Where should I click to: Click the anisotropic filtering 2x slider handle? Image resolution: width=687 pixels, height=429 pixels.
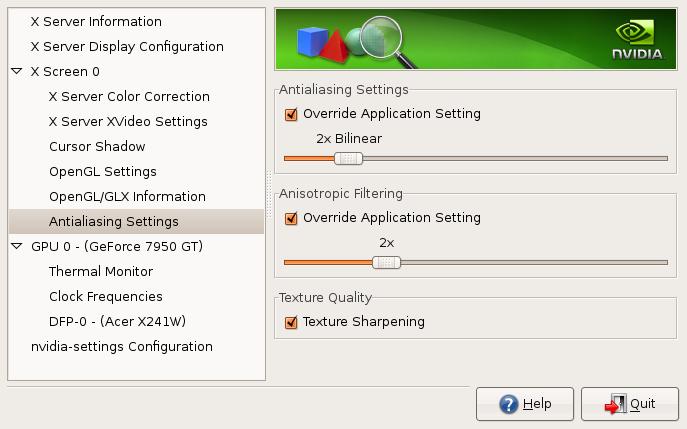point(386,262)
